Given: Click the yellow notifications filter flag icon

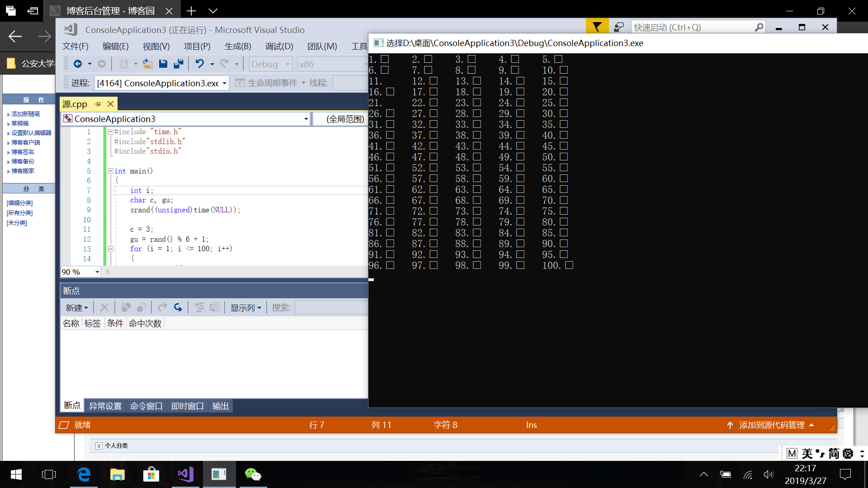Looking at the screenshot, I should pyautogui.click(x=597, y=27).
